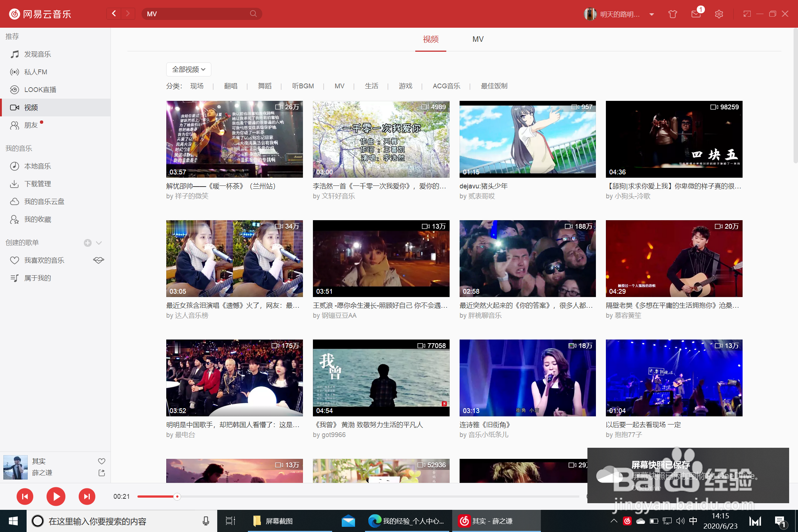Click search magnifier icon in search box
798x532 pixels.
pos(253,14)
